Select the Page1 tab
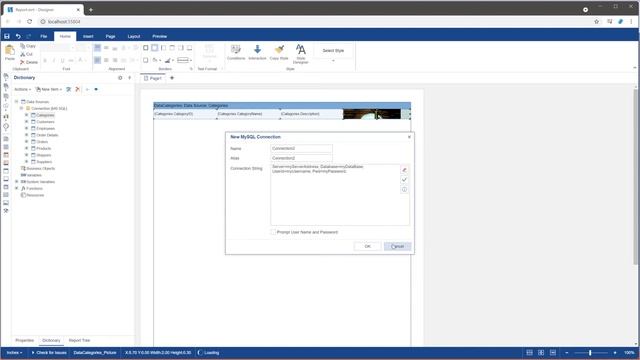Image resolution: width=640 pixels, height=360 pixels. pyautogui.click(x=153, y=78)
